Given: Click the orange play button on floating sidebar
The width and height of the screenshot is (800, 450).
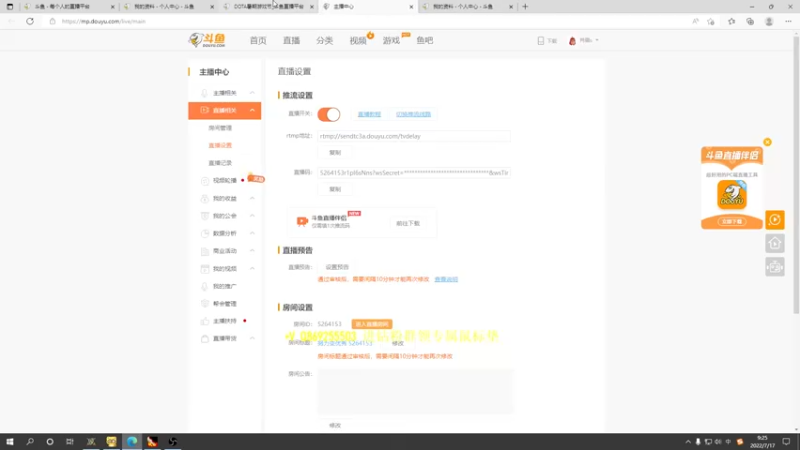Looking at the screenshot, I should pos(774,220).
